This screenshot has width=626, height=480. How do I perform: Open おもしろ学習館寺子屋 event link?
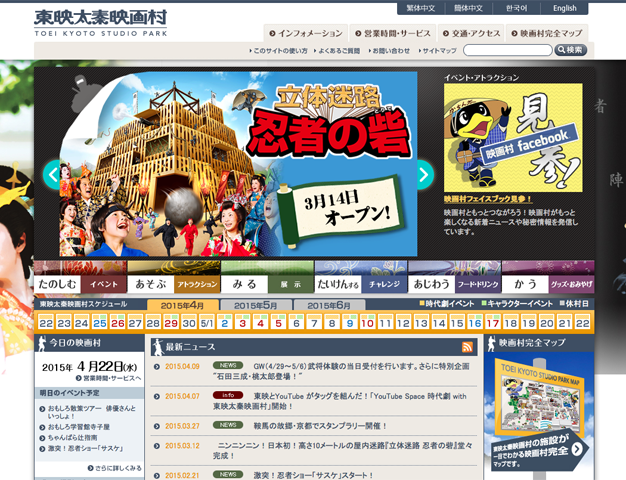[x=75, y=427]
